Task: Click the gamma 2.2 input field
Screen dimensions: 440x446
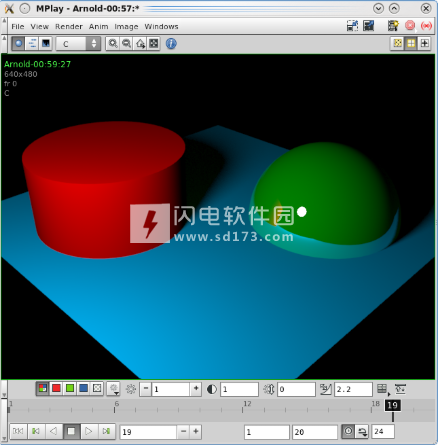Action: coord(353,389)
